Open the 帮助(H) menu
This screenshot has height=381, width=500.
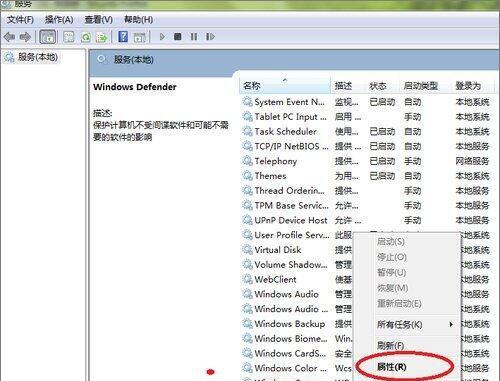click(x=138, y=20)
